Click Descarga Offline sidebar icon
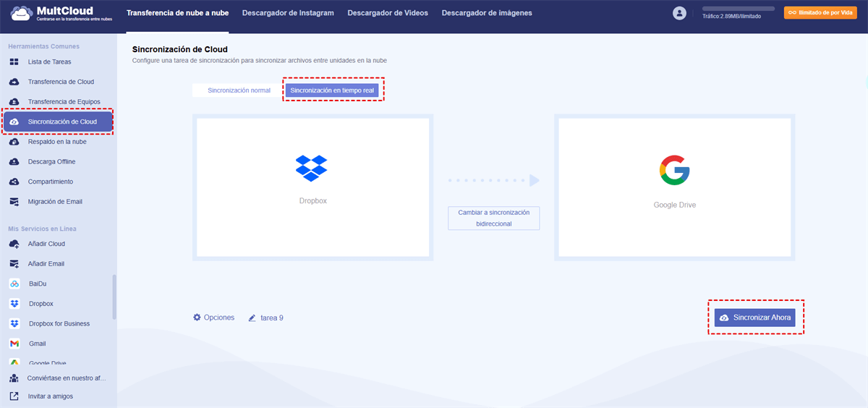 pos(14,162)
